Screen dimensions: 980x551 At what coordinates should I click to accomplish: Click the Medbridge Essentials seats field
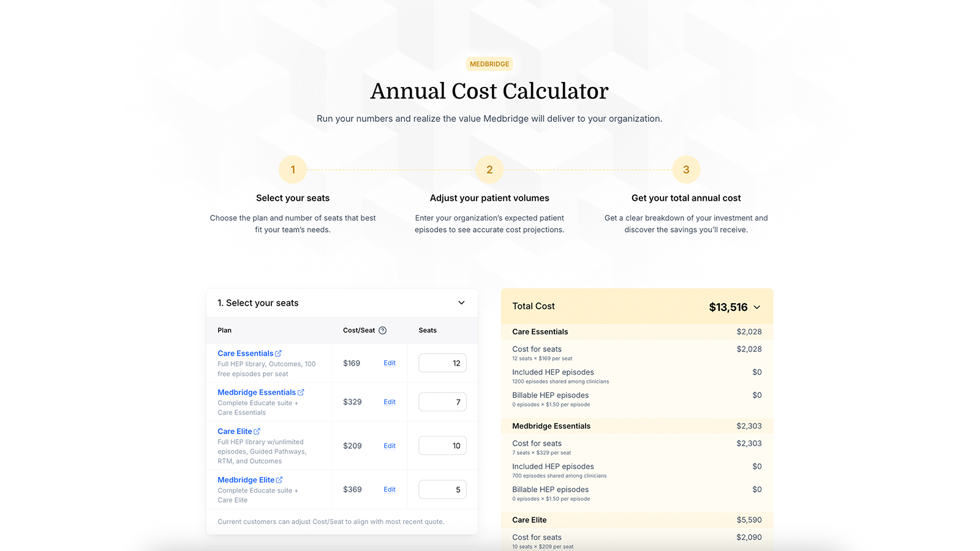coord(442,402)
